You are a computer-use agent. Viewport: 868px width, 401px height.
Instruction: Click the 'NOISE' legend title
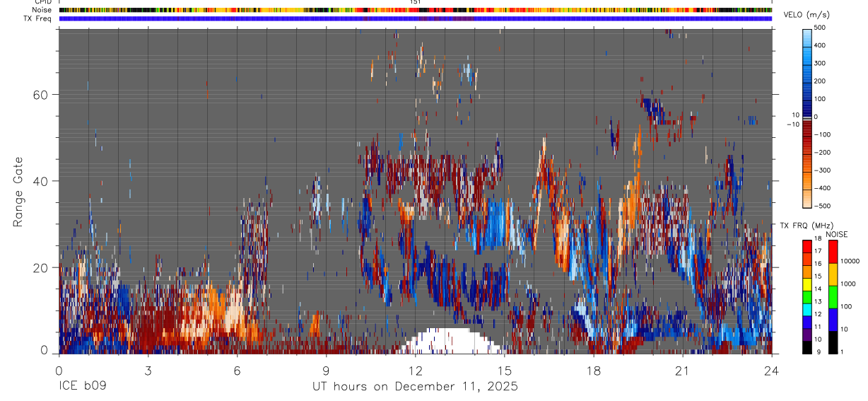point(836,234)
